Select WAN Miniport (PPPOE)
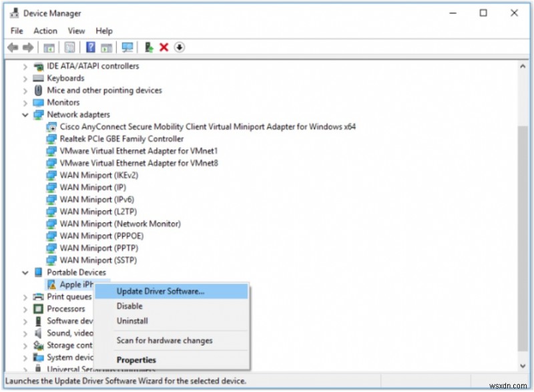 point(102,236)
